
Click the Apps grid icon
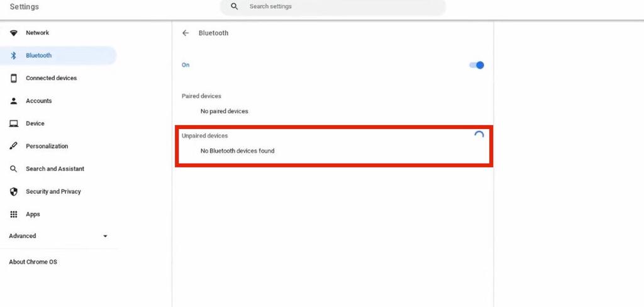point(14,214)
